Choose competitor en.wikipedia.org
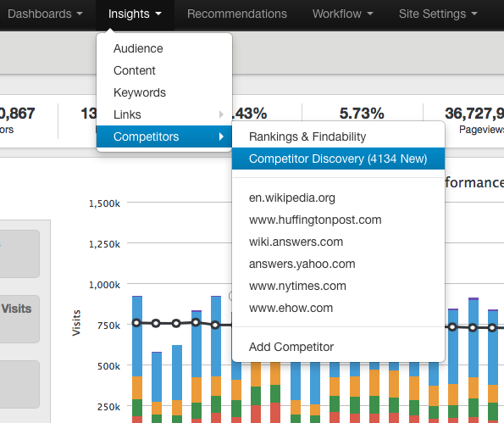This screenshot has width=504, height=423. [338, 198]
